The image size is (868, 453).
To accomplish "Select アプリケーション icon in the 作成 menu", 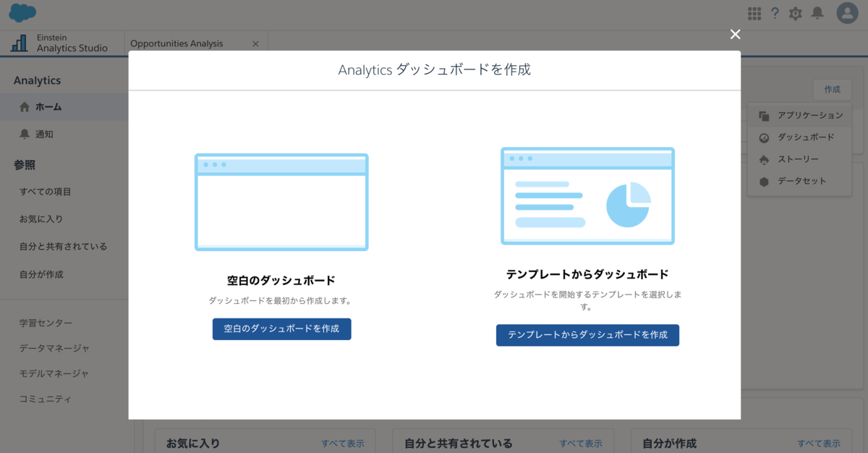I will point(765,115).
